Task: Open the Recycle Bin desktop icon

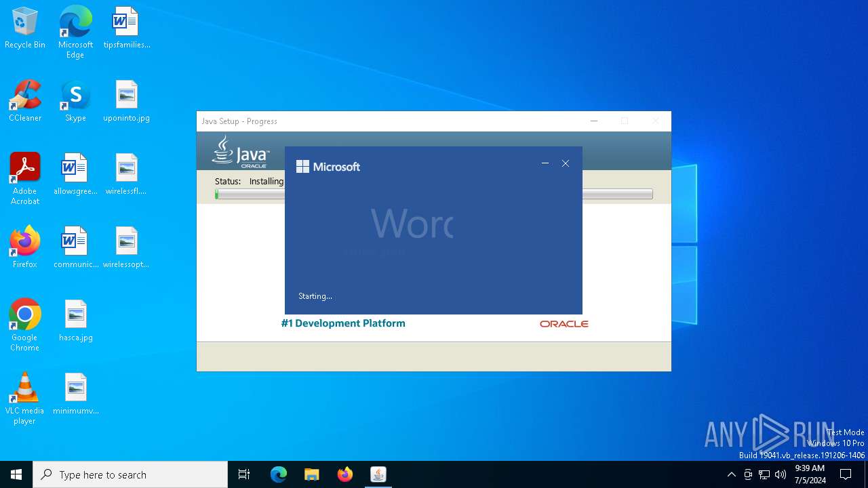Action: pos(25,28)
